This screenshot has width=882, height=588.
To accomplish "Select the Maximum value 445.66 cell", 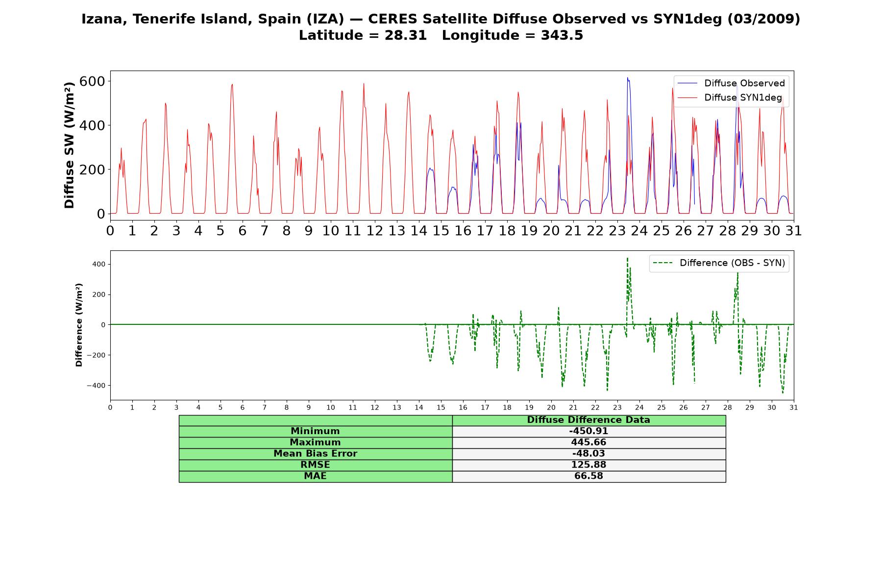I will [x=589, y=442].
